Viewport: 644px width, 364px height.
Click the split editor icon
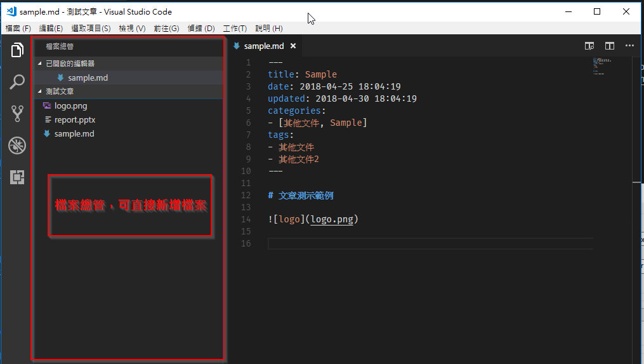click(610, 46)
